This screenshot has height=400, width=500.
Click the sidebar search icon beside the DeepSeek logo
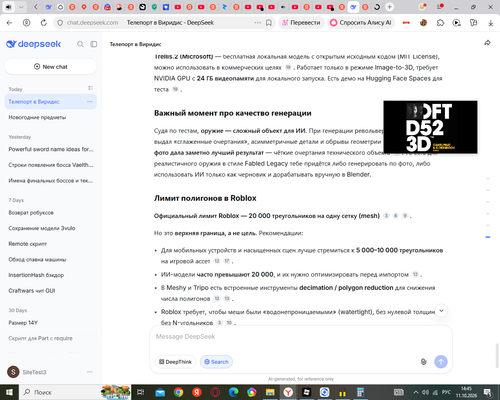click(80, 44)
